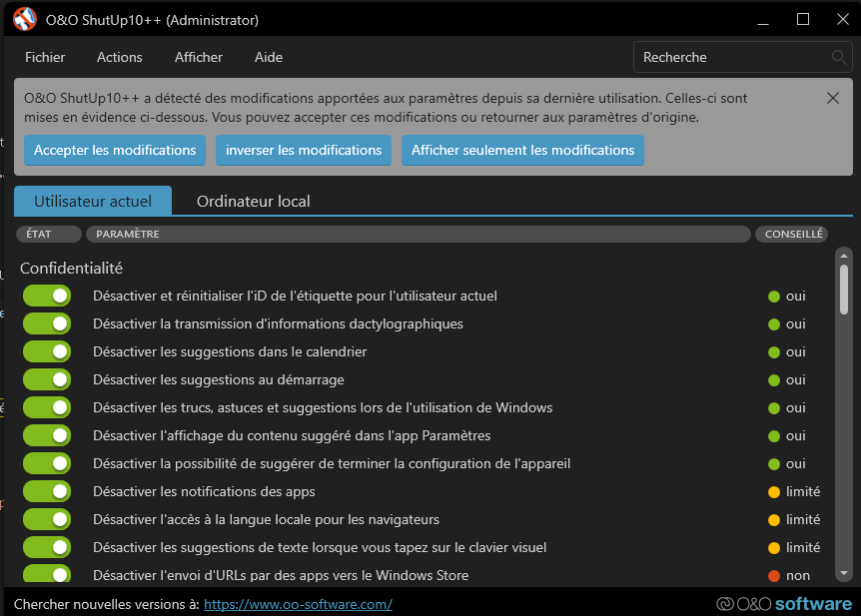Switch to the Ordinateur local tab
This screenshot has height=616, width=861.
pos(253,202)
